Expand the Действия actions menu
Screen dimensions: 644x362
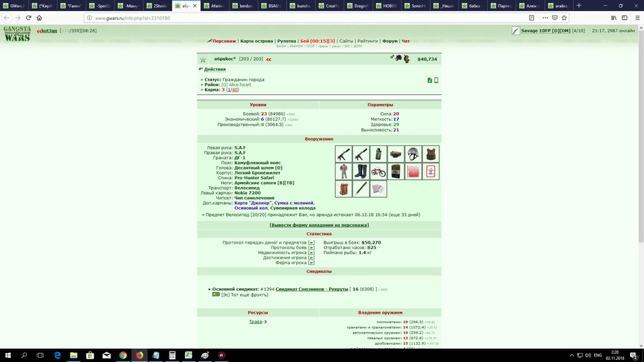tap(215, 69)
